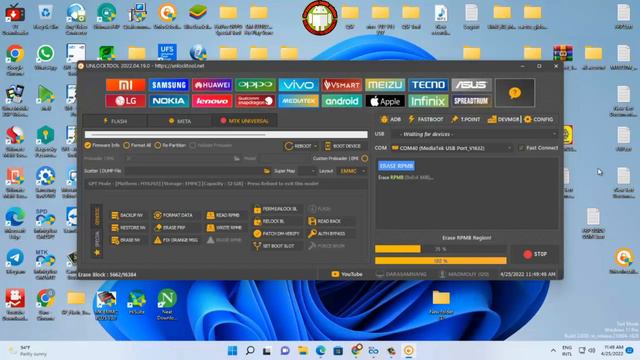Click the 25 % progress bar
640x360 pixels.
440,249
